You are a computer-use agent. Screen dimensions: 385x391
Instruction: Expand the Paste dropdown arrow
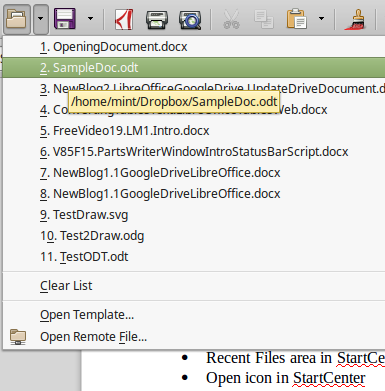(x=321, y=19)
